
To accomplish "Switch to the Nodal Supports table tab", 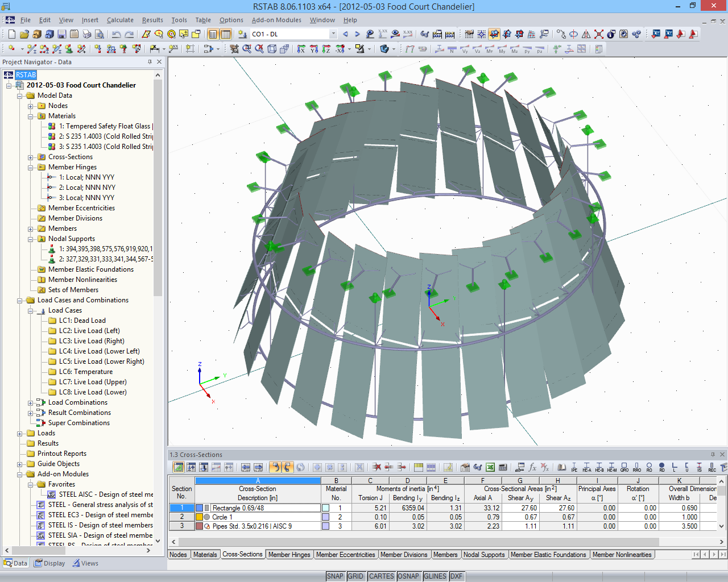I will (x=485, y=554).
